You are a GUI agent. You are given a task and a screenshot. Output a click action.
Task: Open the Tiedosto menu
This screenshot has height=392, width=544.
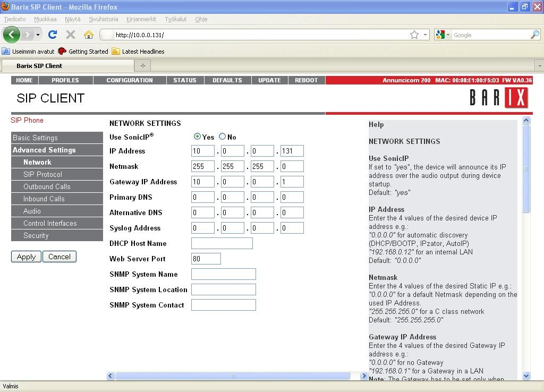15,19
